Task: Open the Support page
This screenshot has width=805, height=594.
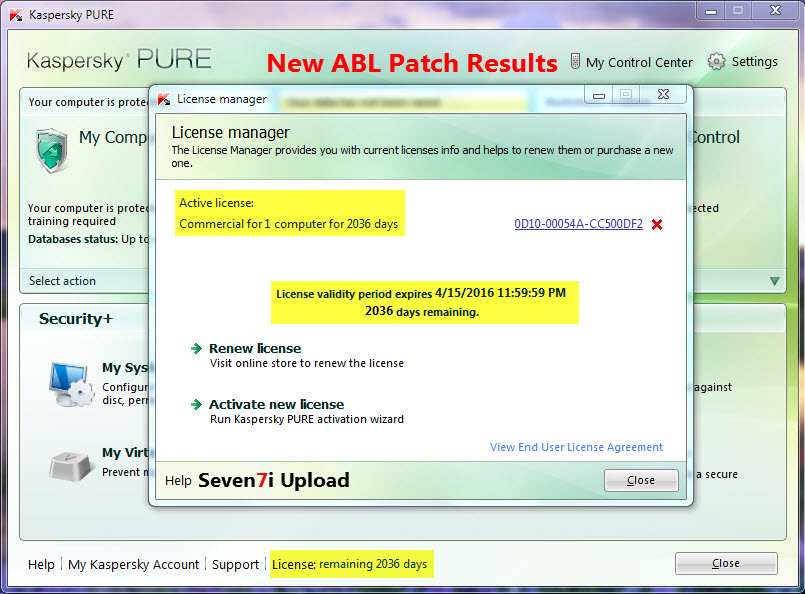Action: (235, 564)
